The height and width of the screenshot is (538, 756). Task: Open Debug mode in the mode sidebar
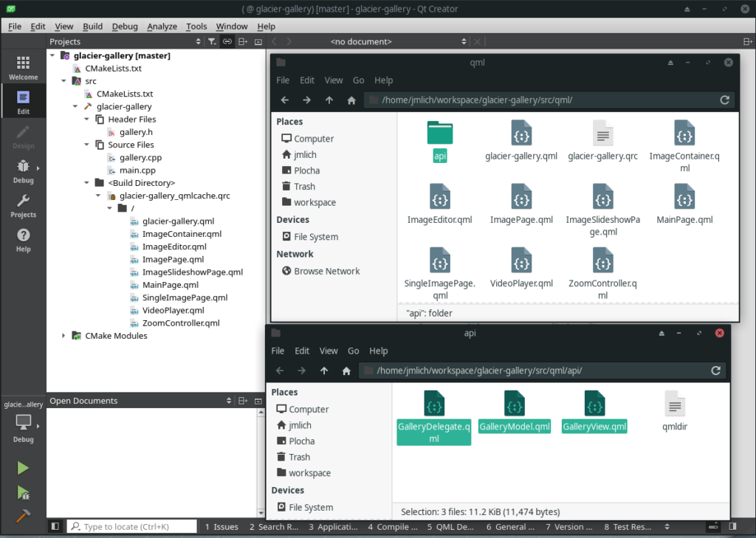tap(23, 172)
